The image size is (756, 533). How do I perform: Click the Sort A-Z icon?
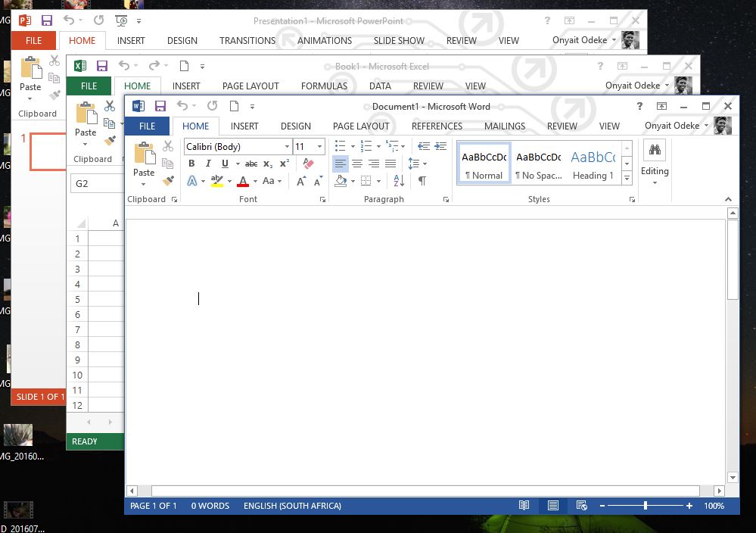[399, 181]
